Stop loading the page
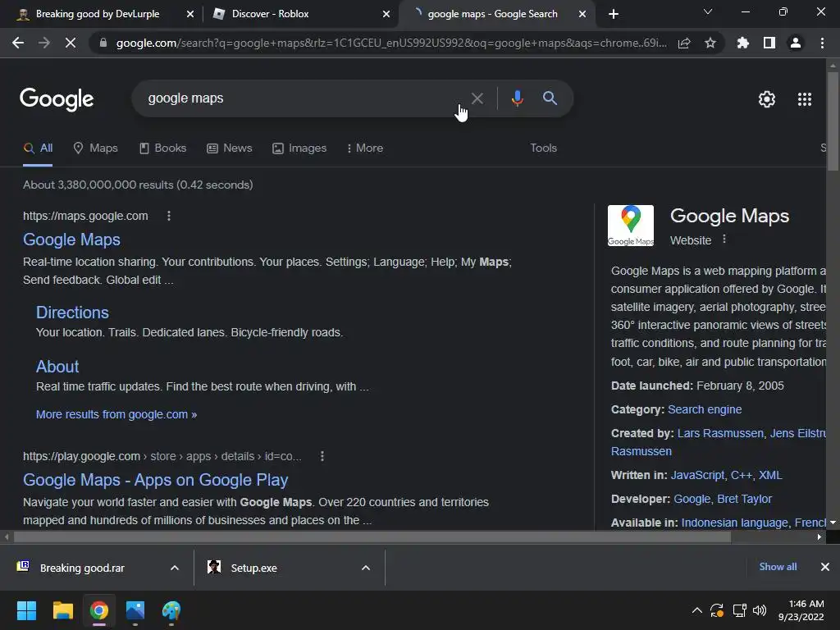Viewport: 840px width, 630px height. 71,43
